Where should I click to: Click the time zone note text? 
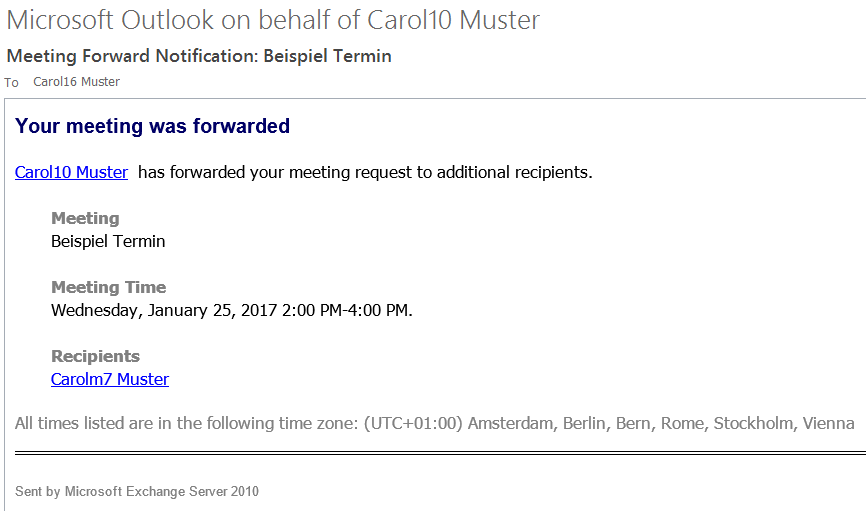(435, 424)
